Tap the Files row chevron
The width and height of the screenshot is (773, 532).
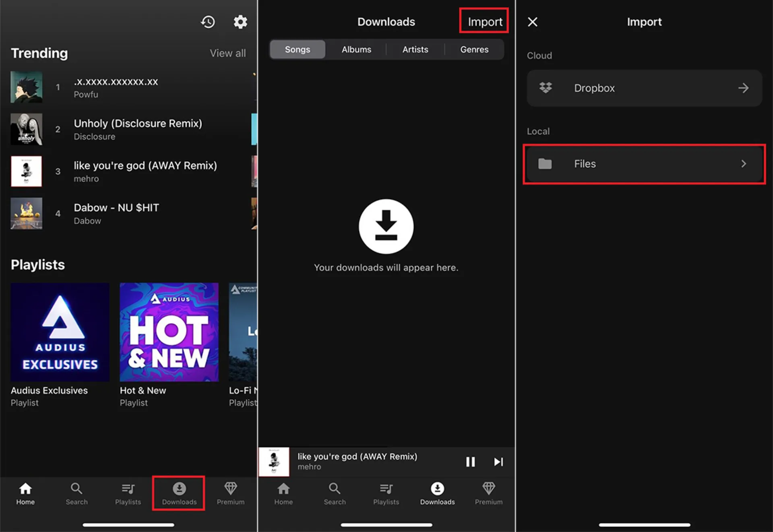pos(744,164)
